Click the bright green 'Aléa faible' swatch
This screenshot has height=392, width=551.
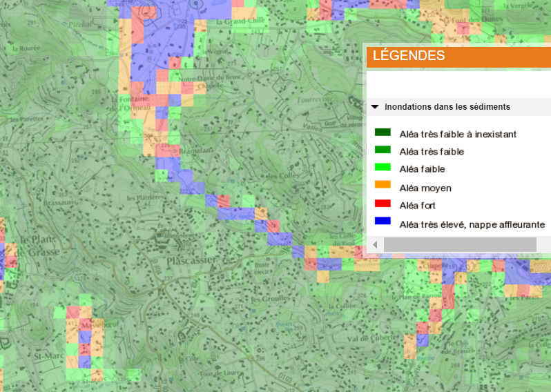383,168
